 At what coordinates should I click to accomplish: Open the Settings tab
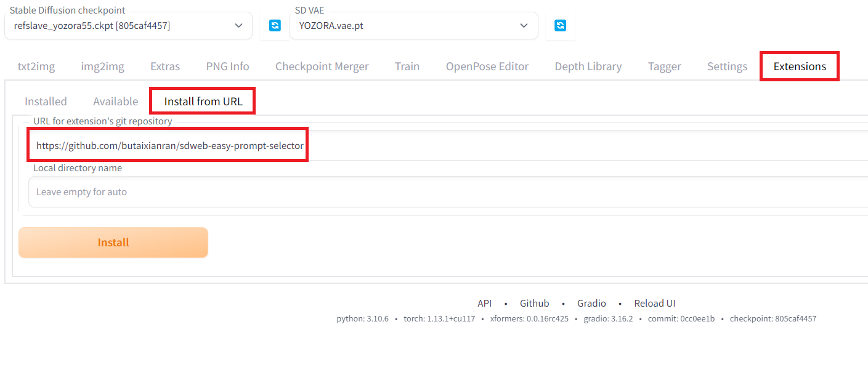[727, 67]
